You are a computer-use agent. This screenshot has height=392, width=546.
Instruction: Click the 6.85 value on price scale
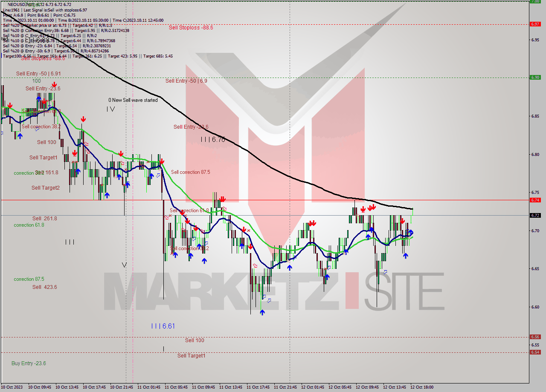(x=535, y=116)
